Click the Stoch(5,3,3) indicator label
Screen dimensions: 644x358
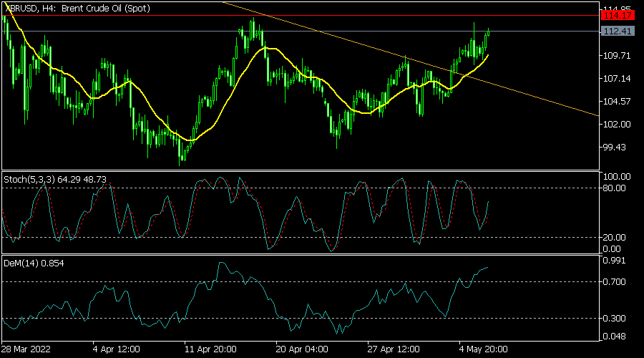[x=55, y=180]
